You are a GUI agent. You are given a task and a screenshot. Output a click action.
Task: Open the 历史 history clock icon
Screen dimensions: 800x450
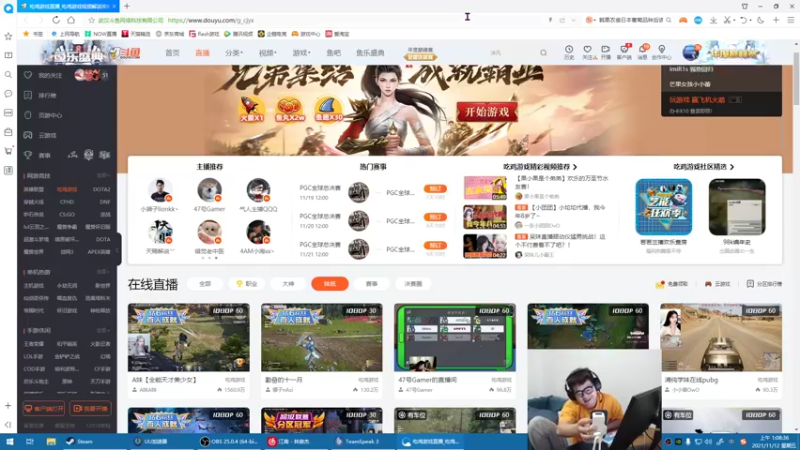569,52
